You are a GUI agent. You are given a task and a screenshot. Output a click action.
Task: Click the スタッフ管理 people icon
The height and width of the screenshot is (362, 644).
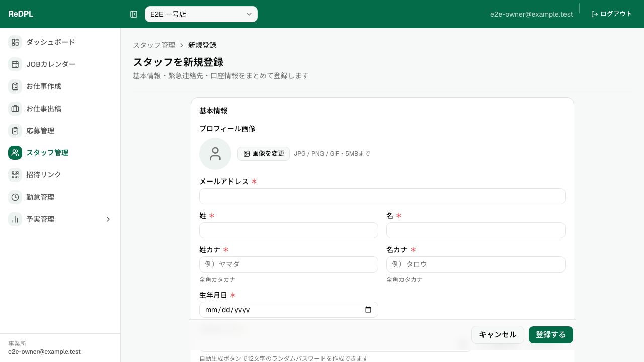pyautogui.click(x=15, y=153)
